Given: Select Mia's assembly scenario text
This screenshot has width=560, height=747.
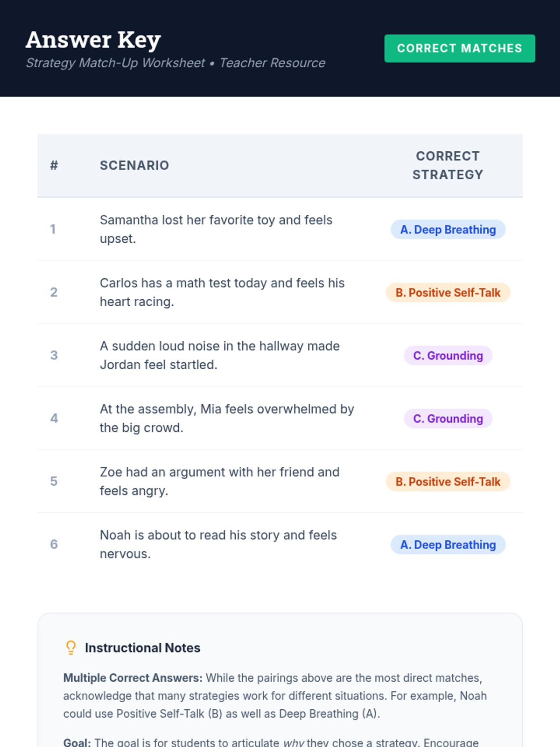Looking at the screenshot, I should 227,418.
